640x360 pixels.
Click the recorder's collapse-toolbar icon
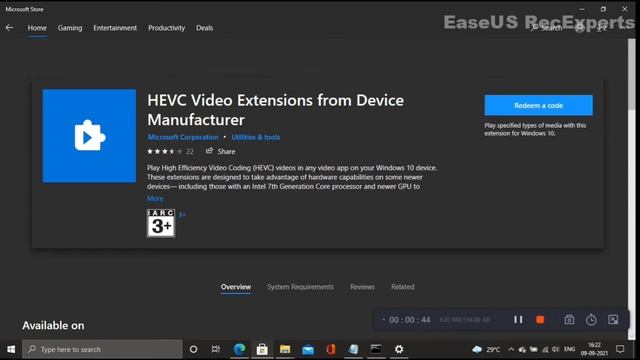point(613,320)
